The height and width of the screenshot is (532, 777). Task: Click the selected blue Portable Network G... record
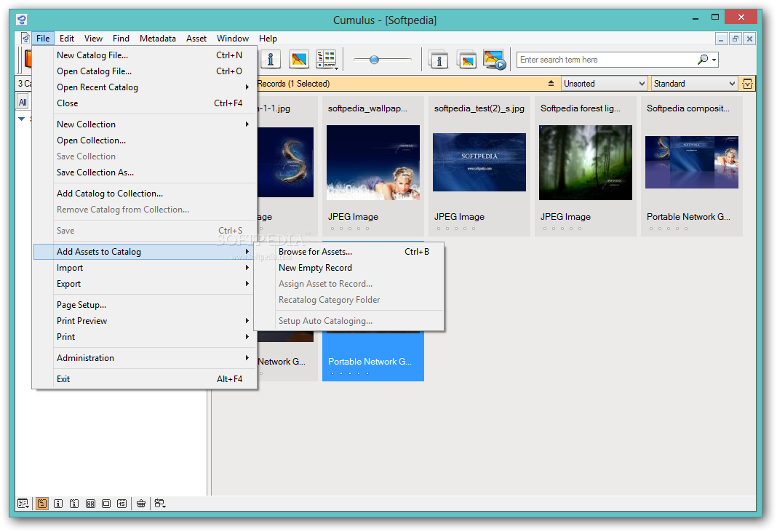(373, 357)
